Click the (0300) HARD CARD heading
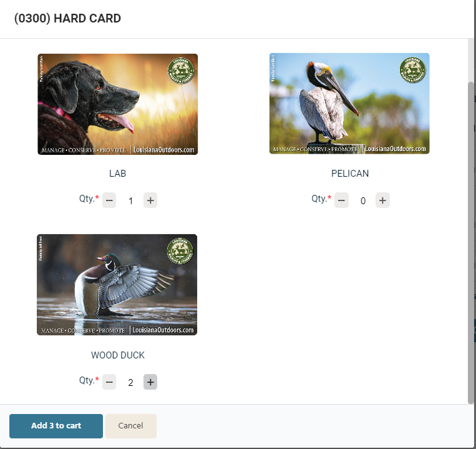 click(67, 18)
